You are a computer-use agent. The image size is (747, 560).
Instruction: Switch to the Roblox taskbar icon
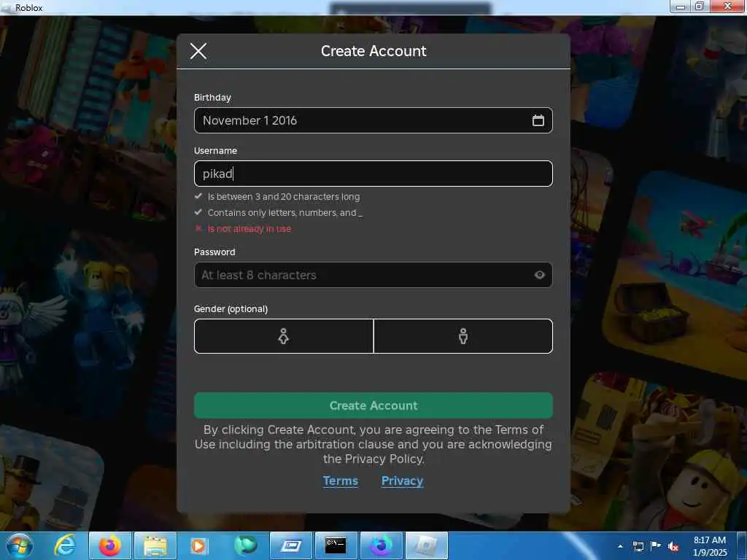(427, 545)
